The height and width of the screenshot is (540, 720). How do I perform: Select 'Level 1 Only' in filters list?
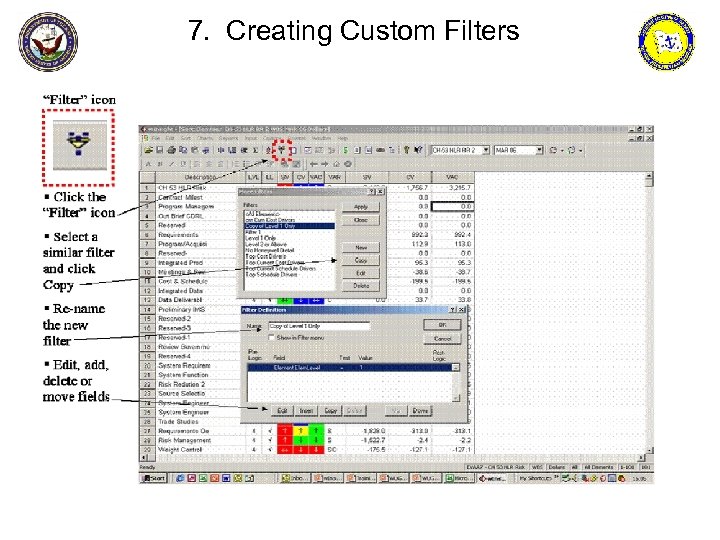260,238
